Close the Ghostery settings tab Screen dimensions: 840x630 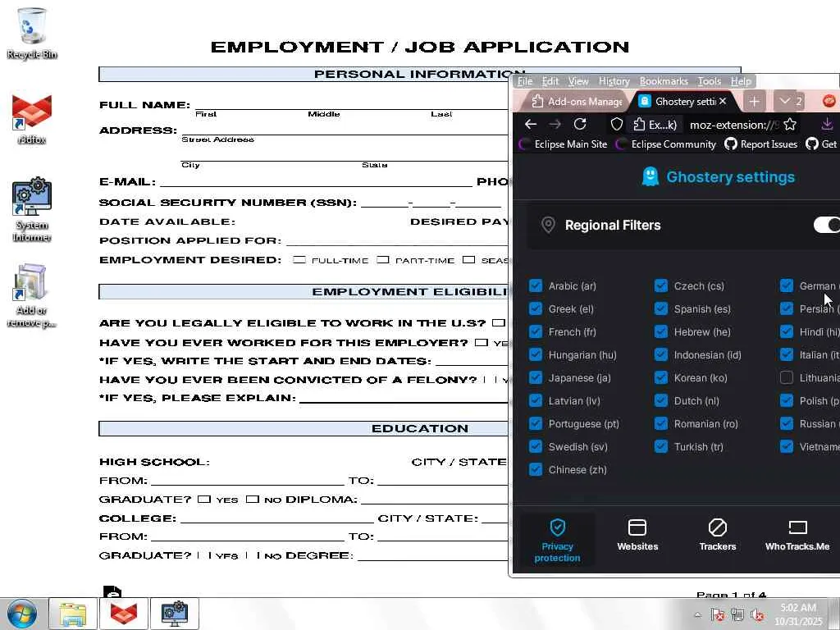[723, 101]
